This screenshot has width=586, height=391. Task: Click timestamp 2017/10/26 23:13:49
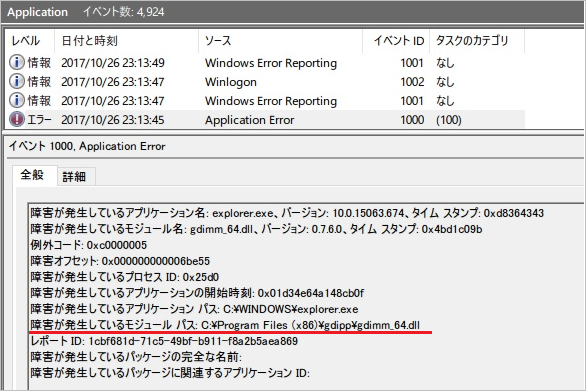113,63
